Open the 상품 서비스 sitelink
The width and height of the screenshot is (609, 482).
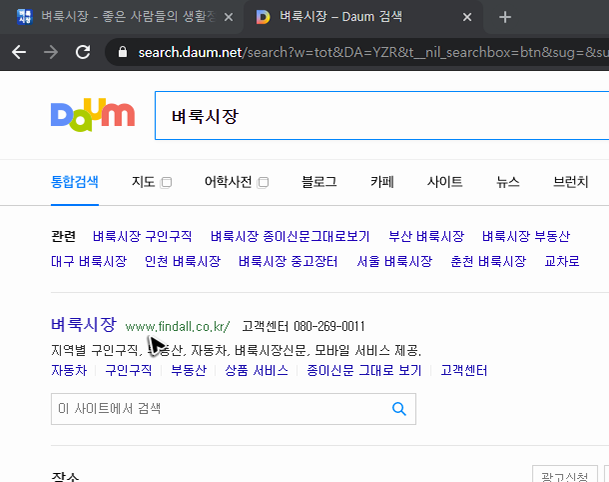tap(256, 370)
